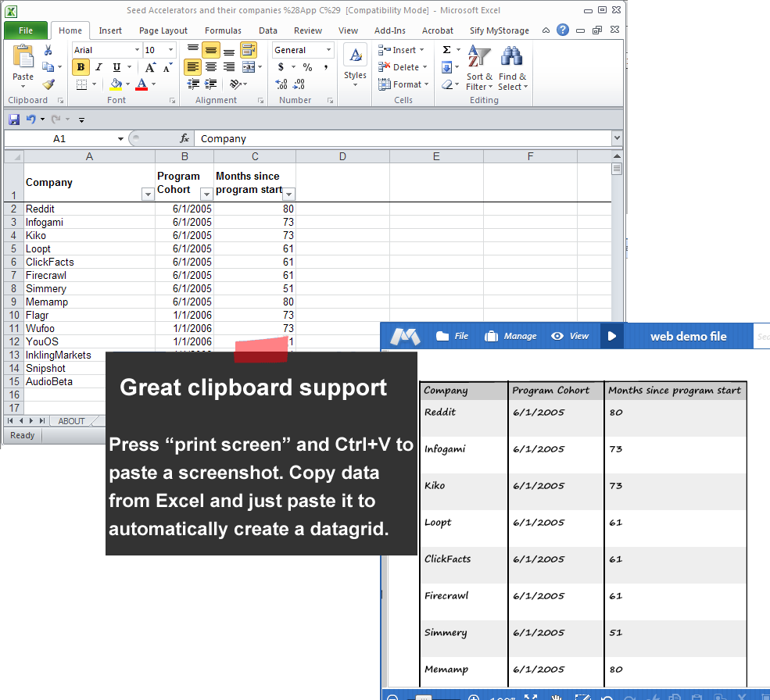Viewport: 770px width, 700px height.
Task: Click the Increase Indent icon
Action: click(x=211, y=84)
